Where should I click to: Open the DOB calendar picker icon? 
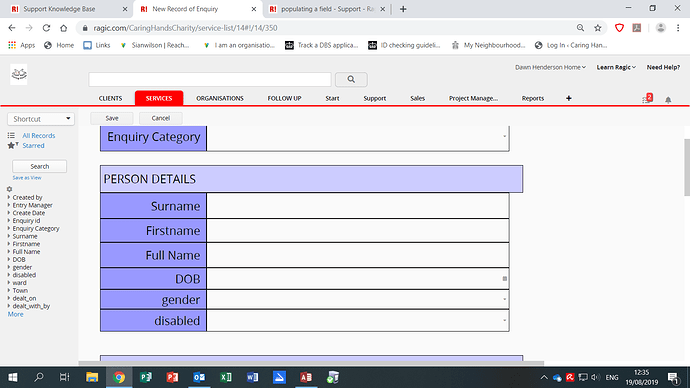tap(505, 278)
